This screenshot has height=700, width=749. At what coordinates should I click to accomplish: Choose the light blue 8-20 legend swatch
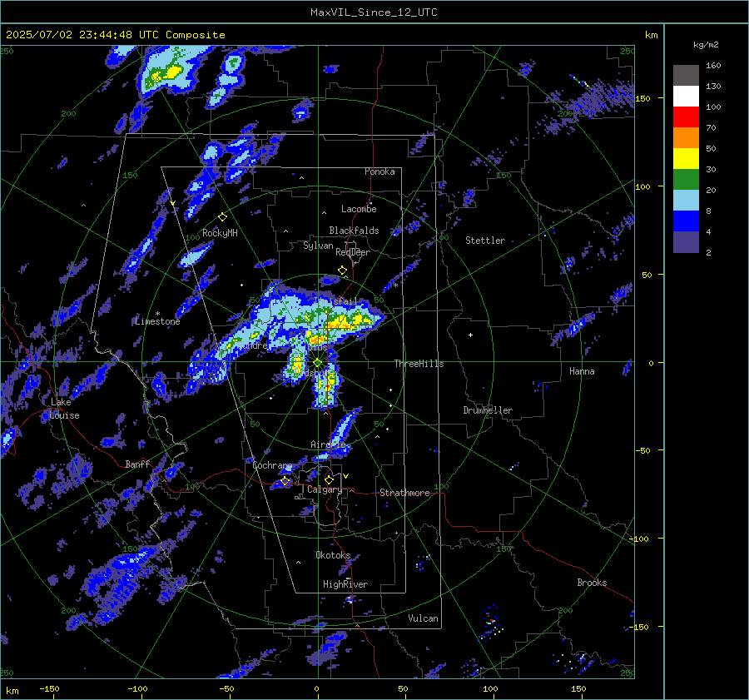tap(686, 201)
